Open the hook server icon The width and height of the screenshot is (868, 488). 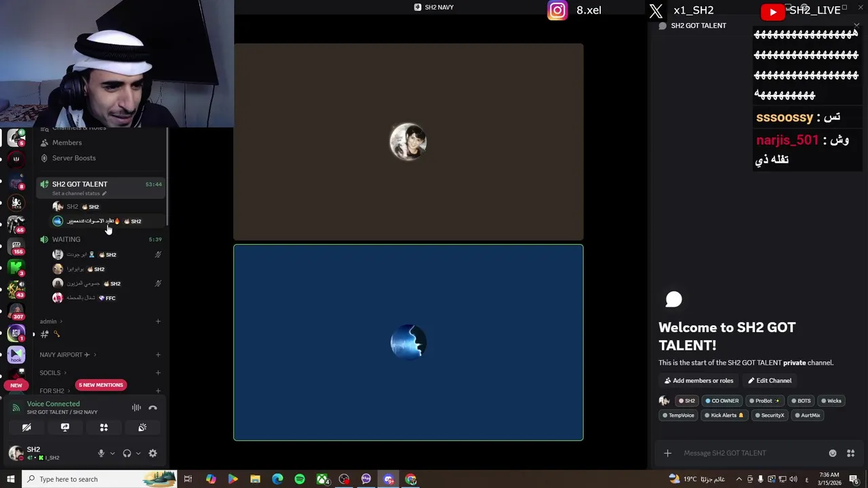[x=16, y=354]
